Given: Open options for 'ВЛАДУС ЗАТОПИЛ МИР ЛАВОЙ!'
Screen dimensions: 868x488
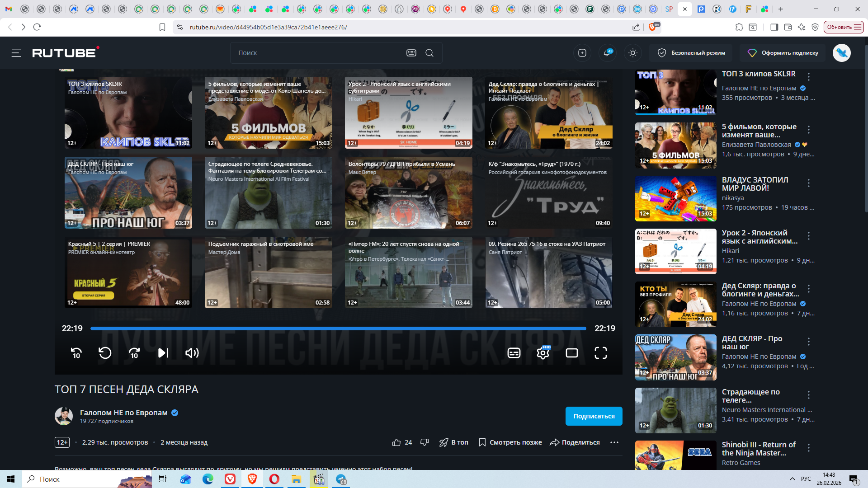Looking at the screenshot, I should (x=809, y=183).
